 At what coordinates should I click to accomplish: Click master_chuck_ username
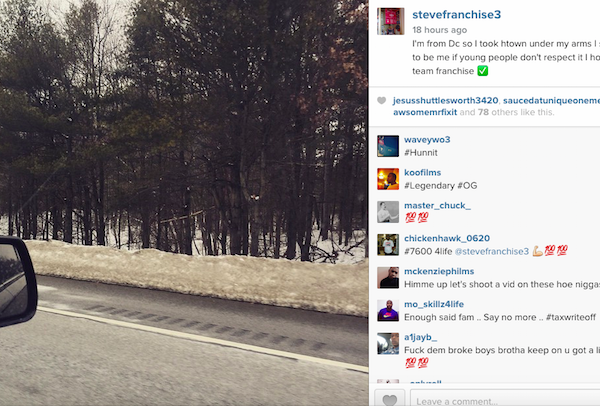click(437, 205)
